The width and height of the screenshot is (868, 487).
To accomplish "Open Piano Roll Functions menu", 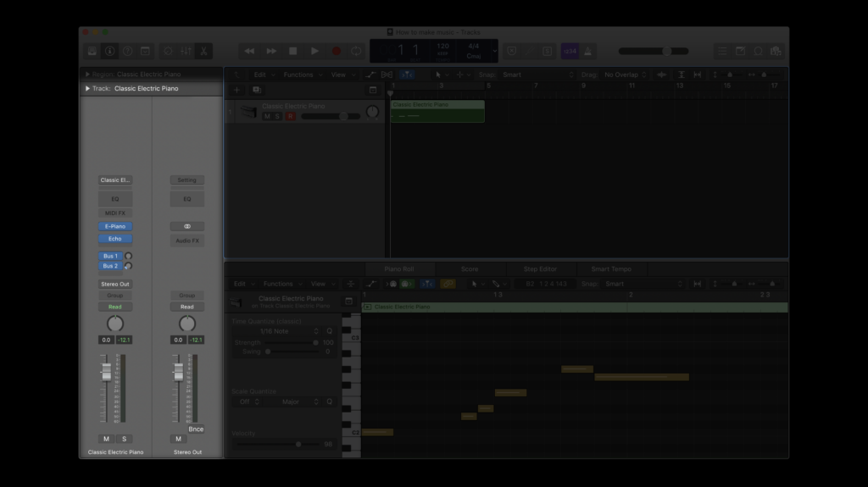I will click(x=282, y=284).
